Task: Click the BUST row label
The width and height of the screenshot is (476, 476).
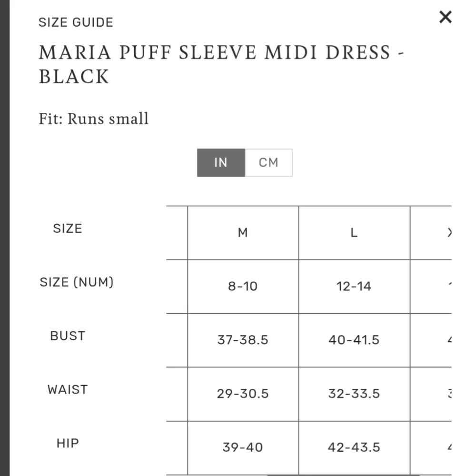Action: [x=68, y=336]
